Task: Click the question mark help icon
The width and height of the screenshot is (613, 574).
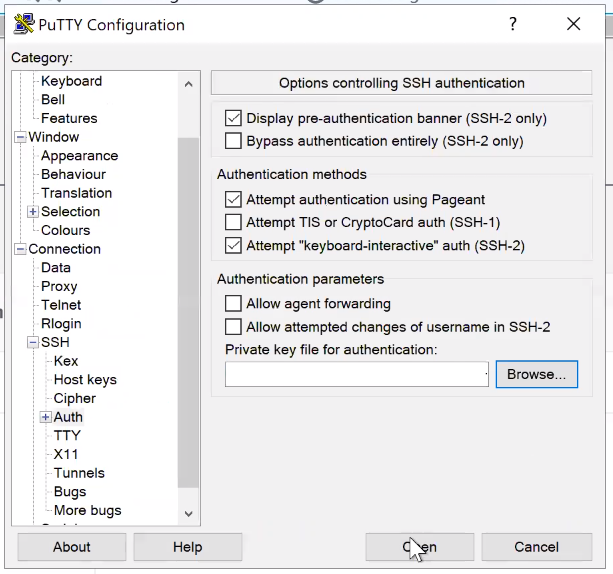Action: (x=513, y=25)
